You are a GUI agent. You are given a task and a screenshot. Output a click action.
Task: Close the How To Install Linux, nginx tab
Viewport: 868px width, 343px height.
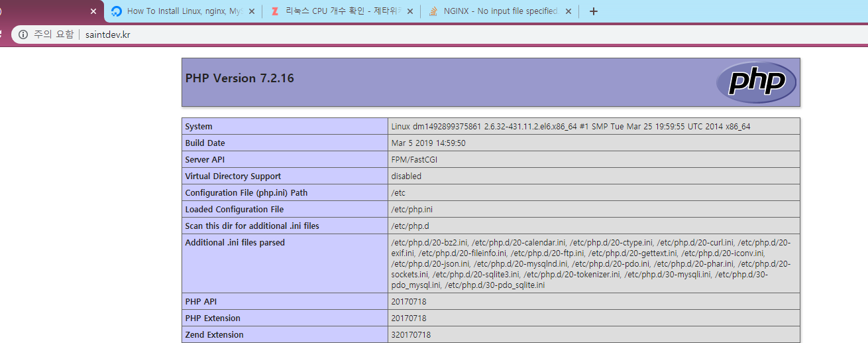[252, 11]
